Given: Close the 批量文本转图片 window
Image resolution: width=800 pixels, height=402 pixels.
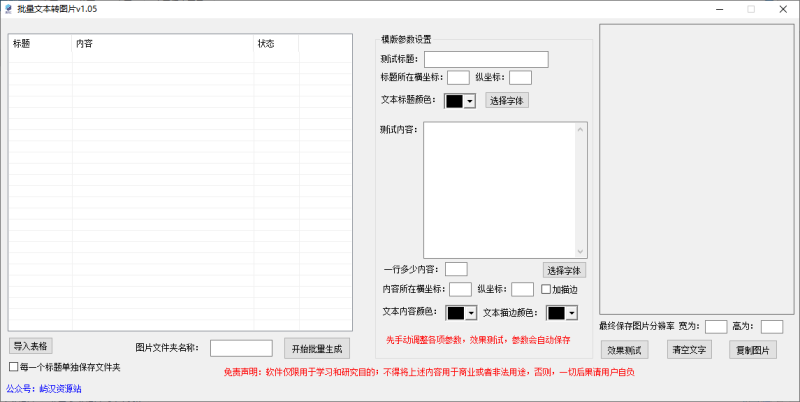Looking at the screenshot, I should pos(783,9).
